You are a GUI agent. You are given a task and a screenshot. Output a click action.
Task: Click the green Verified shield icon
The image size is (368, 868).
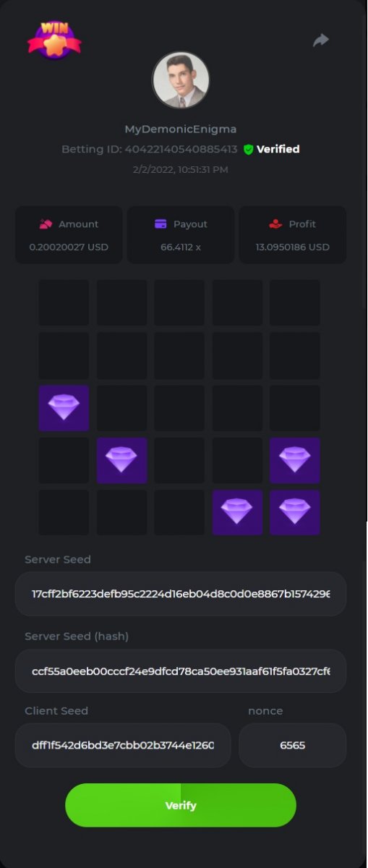248,149
